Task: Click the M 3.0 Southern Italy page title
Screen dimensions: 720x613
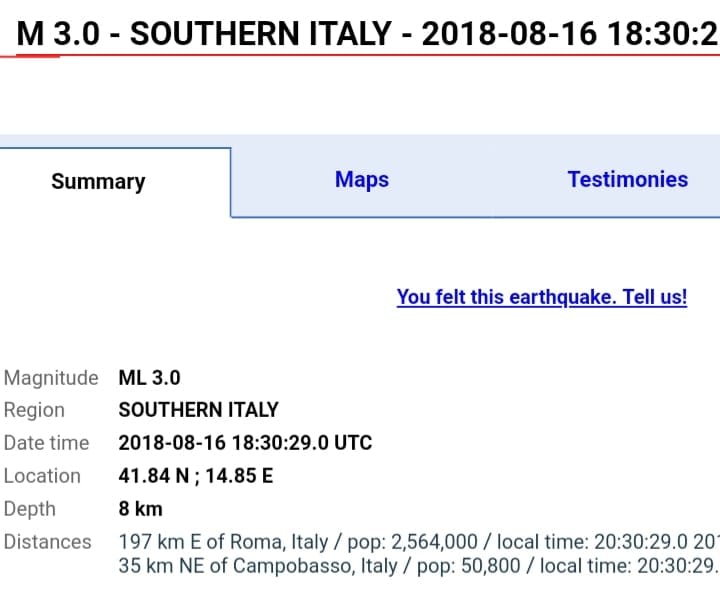Action: coord(368,34)
